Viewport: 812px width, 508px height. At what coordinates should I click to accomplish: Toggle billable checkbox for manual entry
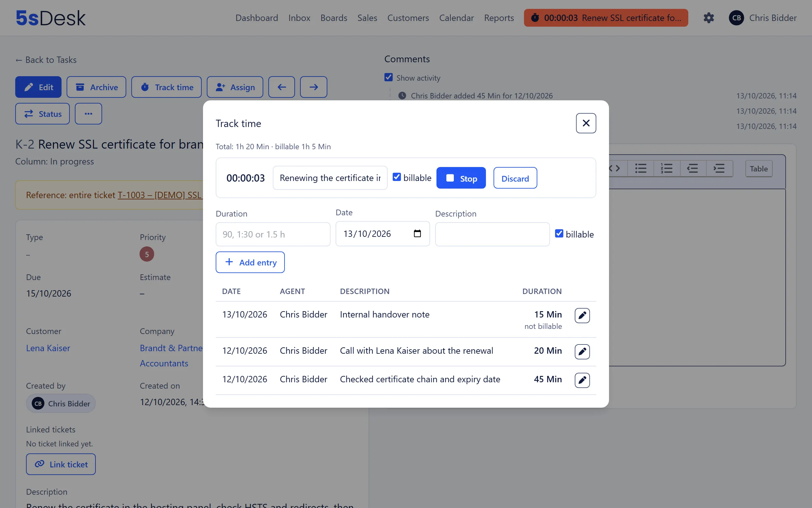(559, 233)
